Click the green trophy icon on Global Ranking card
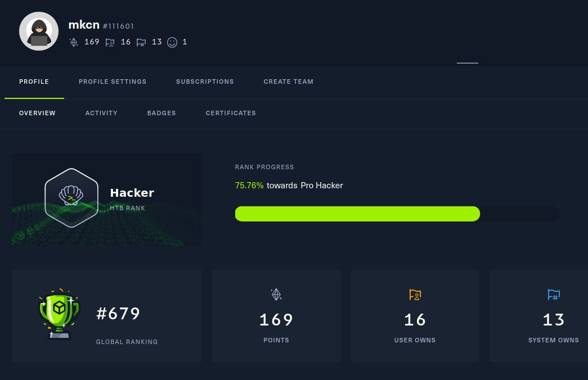 (59, 315)
